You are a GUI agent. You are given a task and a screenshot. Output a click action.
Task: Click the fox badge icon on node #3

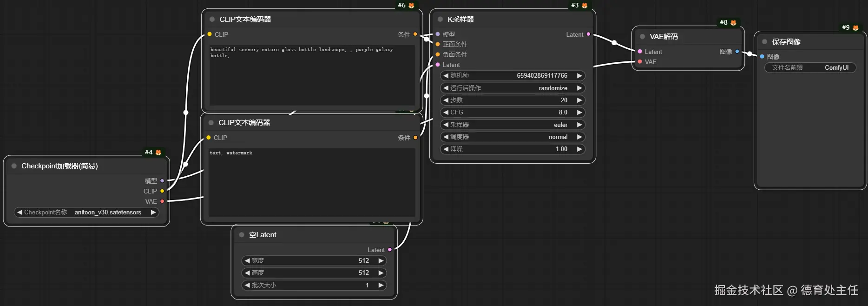[585, 6]
